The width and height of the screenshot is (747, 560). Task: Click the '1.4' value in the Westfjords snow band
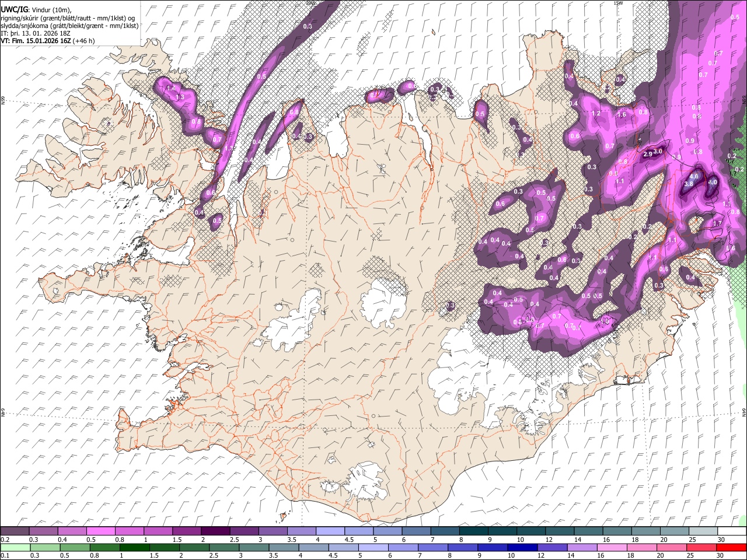(x=170, y=88)
